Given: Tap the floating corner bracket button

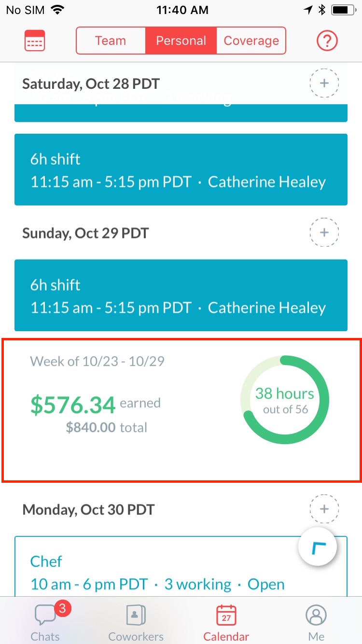Looking at the screenshot, I should click(318, 546).
